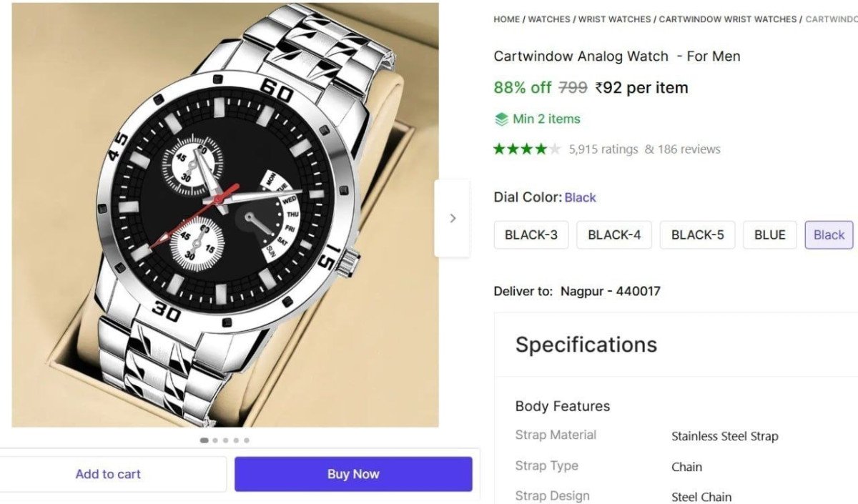
Task: Click the WRIST WATCHES breadcrumb
Action: [x=615, y=19]
